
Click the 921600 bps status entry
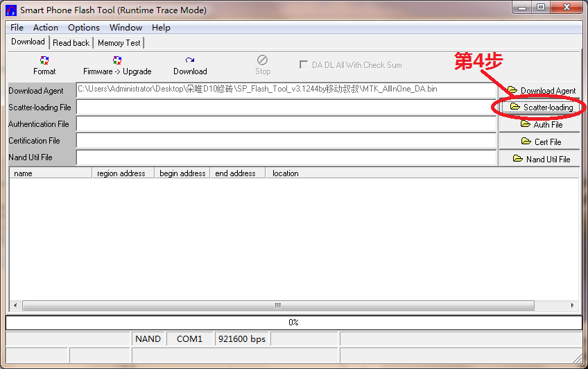coord(242,339)
